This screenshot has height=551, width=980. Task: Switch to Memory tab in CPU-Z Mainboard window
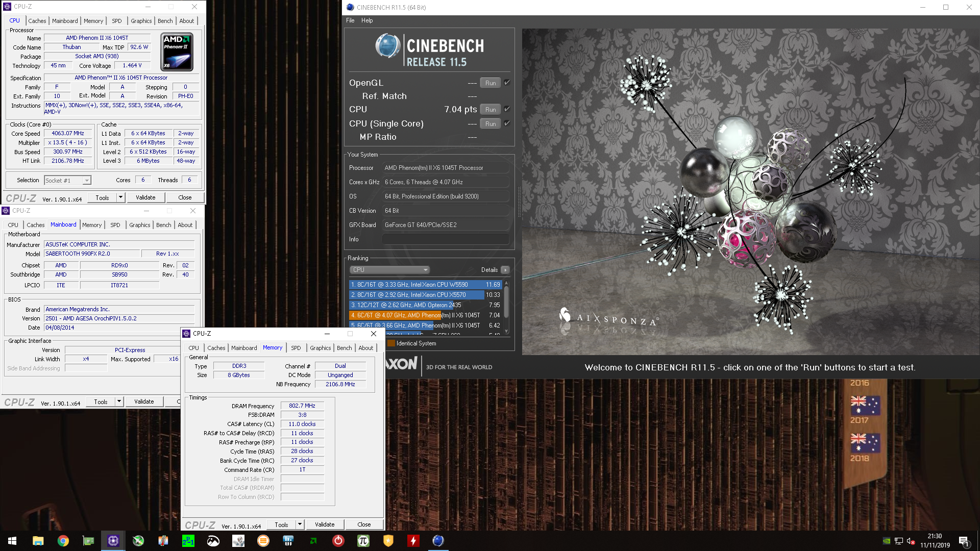[x=92, y=225]
